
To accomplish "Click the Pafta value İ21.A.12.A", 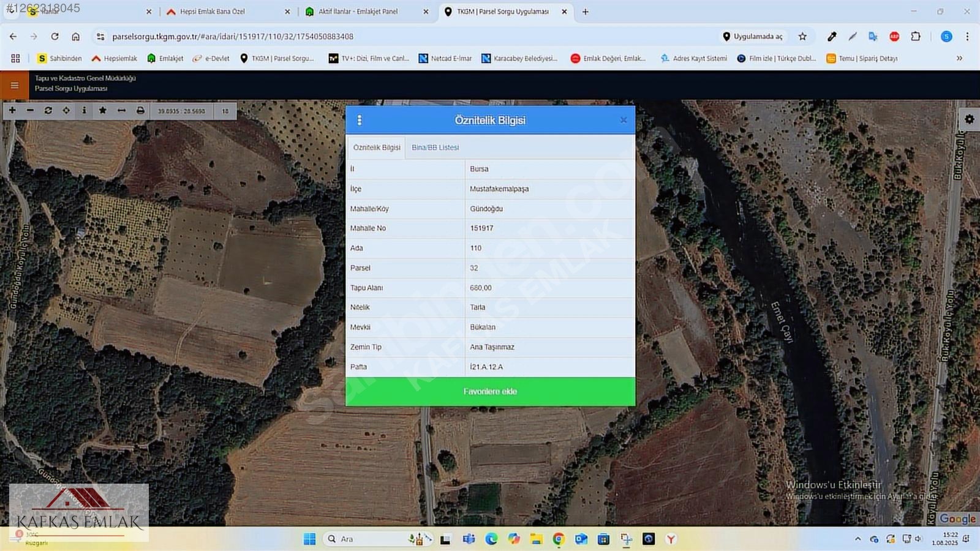I will [486, 367].
